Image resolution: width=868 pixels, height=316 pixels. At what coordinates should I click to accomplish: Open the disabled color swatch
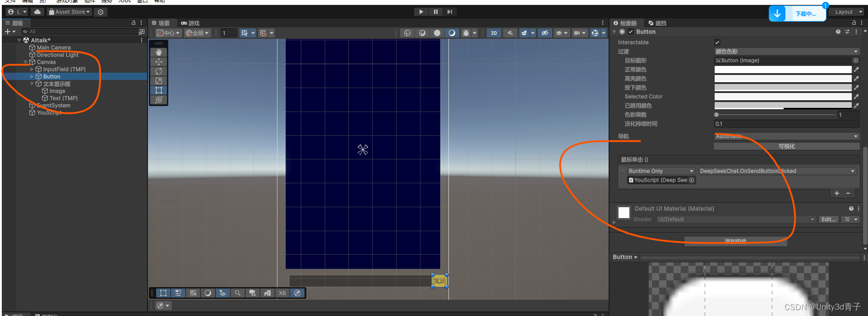[x=783, y=106]
